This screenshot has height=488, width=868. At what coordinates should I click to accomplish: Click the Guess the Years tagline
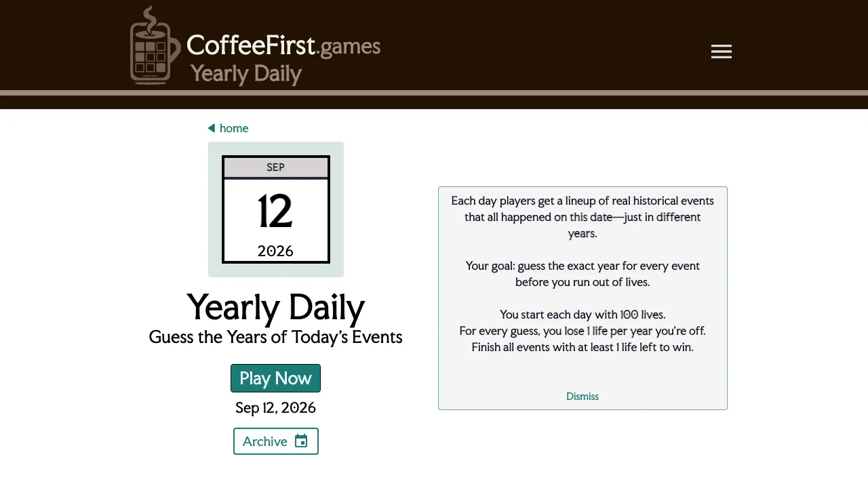[x=275, y=337]
